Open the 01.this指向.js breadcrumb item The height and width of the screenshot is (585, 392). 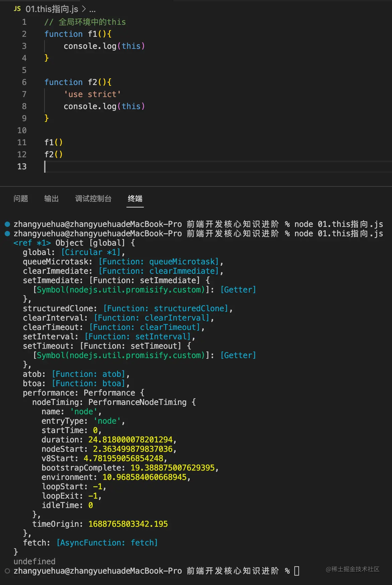tap(52, 9)
